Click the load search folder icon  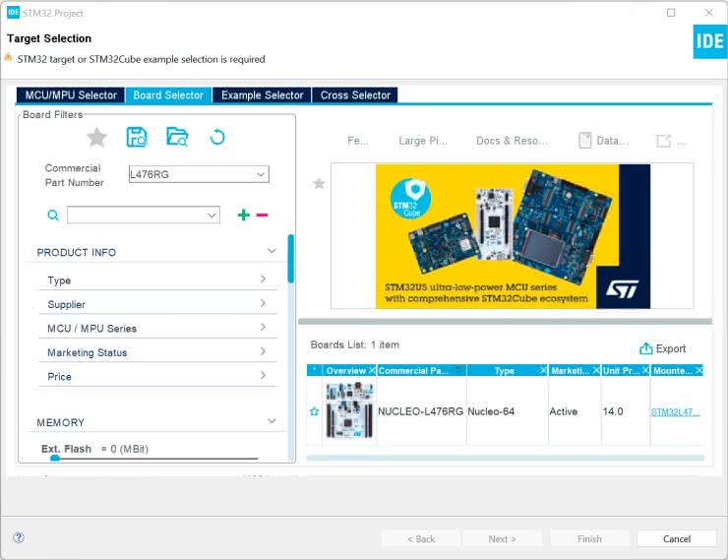pyautogui.click(x=177, y=137)
